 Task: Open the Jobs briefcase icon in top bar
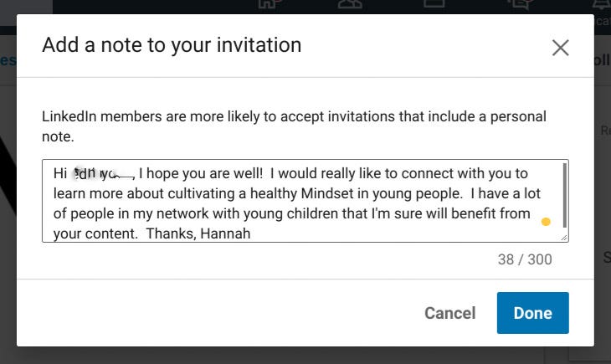434,4
